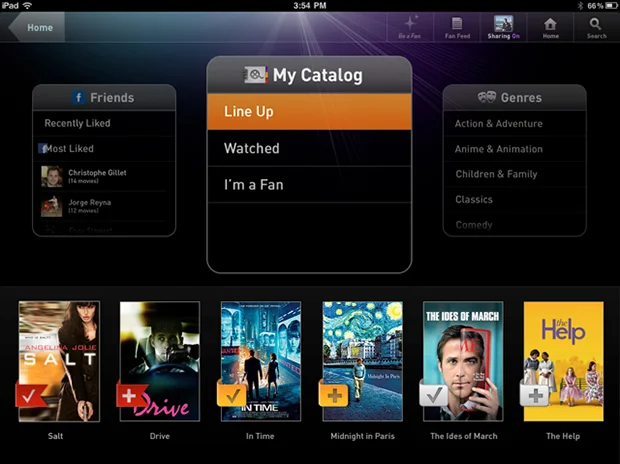The width and height of the screenshot is (620, 464).
Task: Open the Fan Feed icon
Action: 457,23
